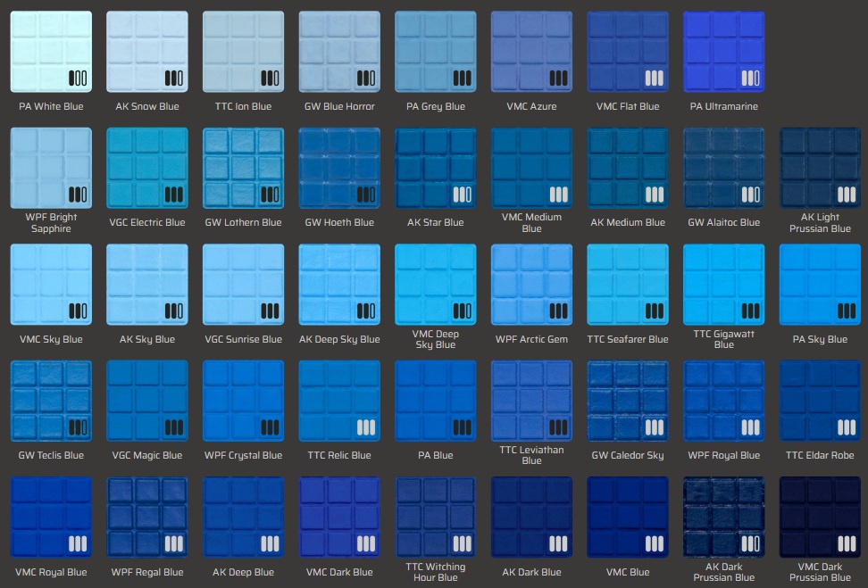Select the AK Light Prussian Blue tile
The width and height of the screenshot is (868, 588).
click(x=820, y=168)
